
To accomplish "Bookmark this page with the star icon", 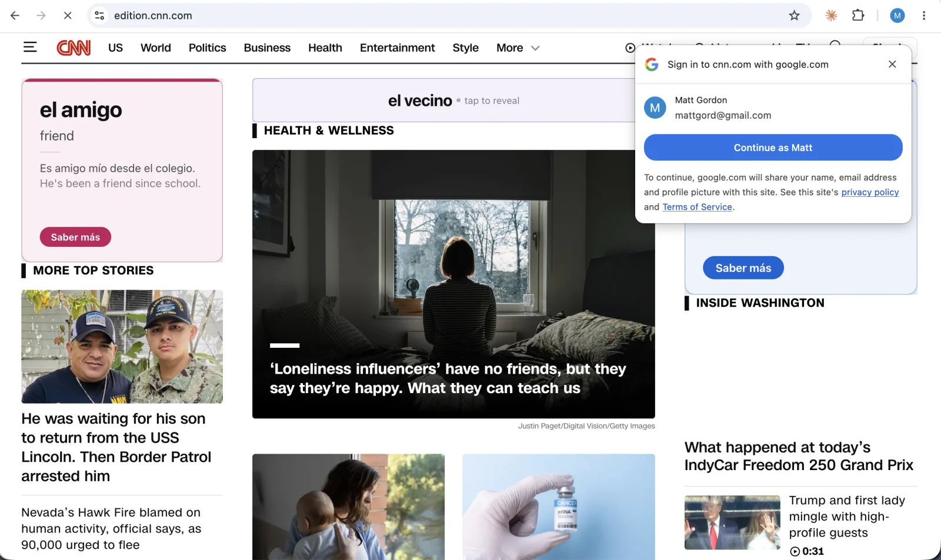I will point(795,16).
